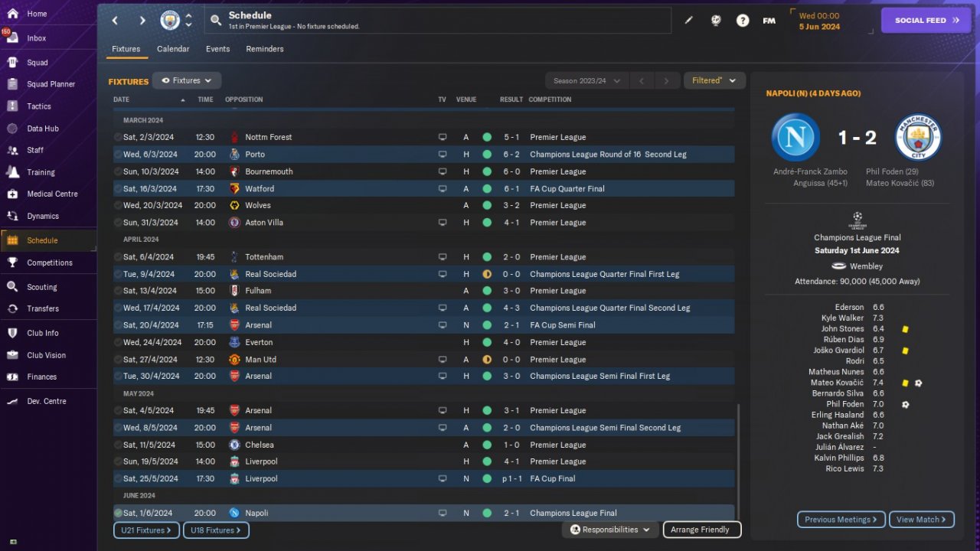Viewport: 980px width, 551px height.
Task: Click the fixtures list vertical scrollbar
Action: (x=739, y=463)
